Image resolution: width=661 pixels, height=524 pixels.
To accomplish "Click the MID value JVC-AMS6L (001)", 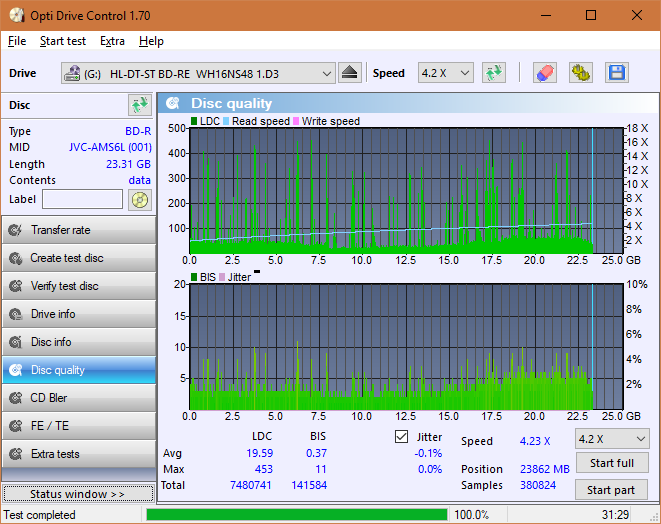I will click(110, 148).
